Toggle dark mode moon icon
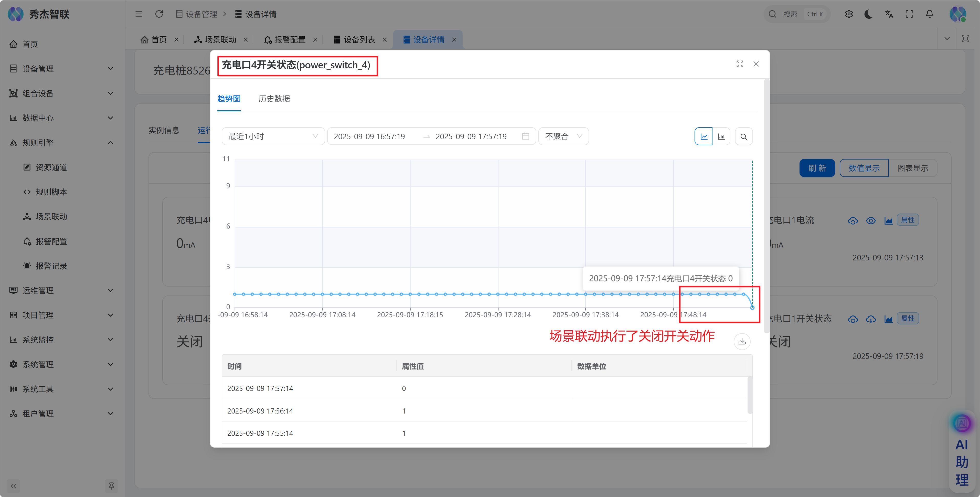 pyautogui.click(x=869, y=14)
